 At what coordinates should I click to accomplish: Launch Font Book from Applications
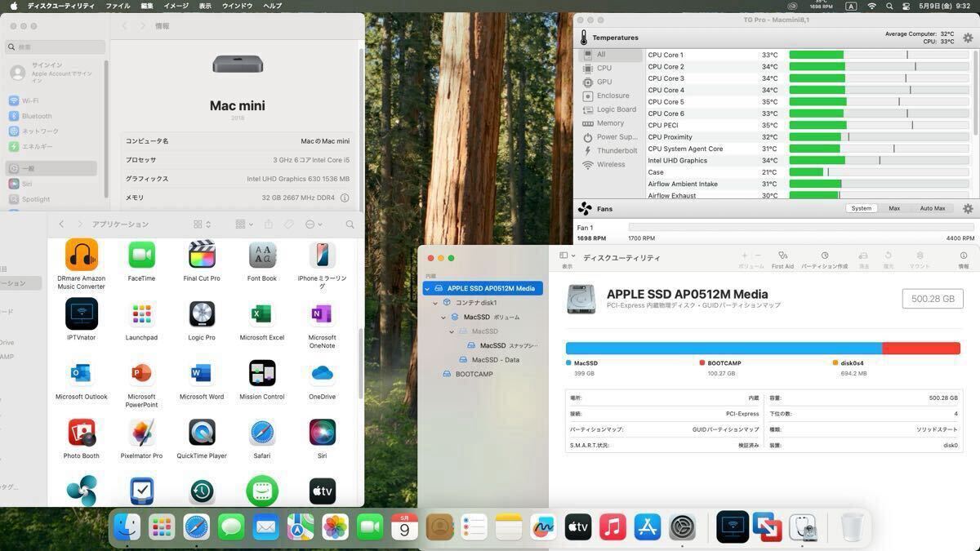(262, 255)
